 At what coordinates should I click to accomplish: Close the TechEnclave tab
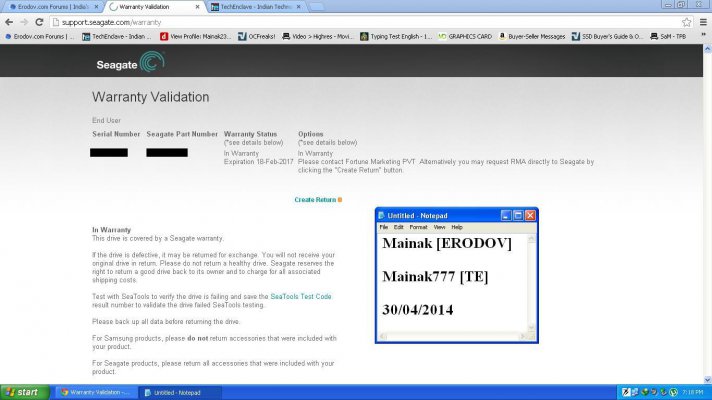coord(299,7)
